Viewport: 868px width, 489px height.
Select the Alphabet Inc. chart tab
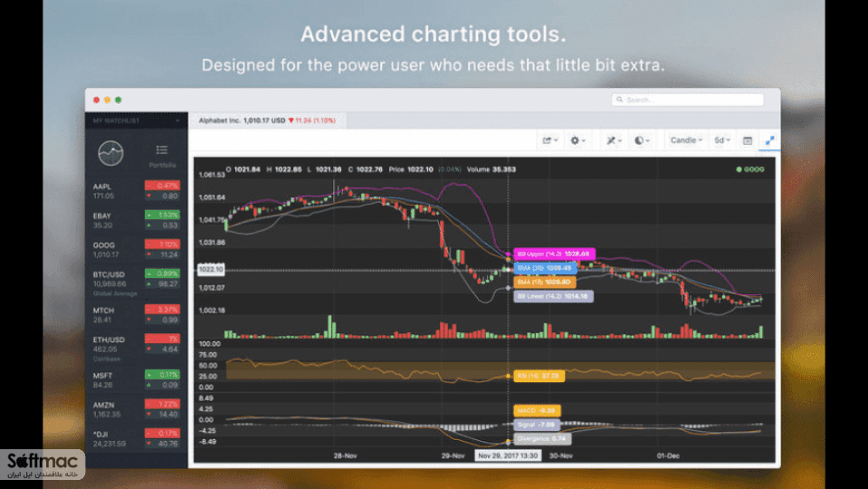tap(267, 120)
